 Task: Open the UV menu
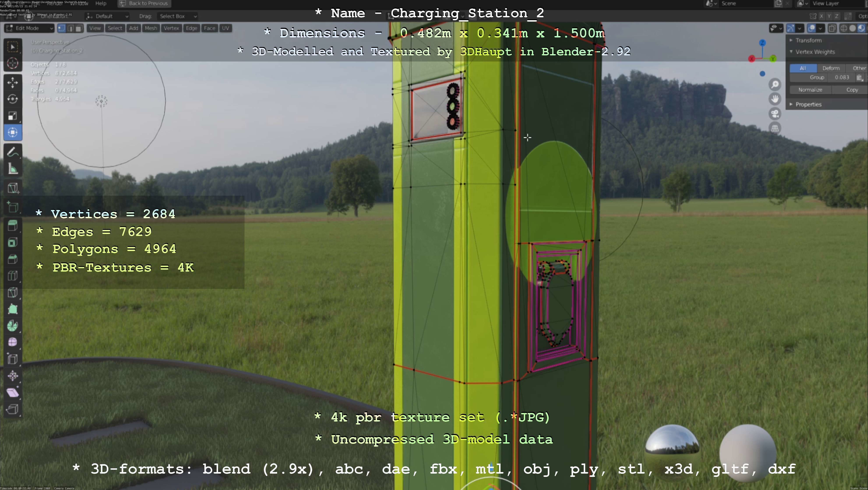(225, 28)
